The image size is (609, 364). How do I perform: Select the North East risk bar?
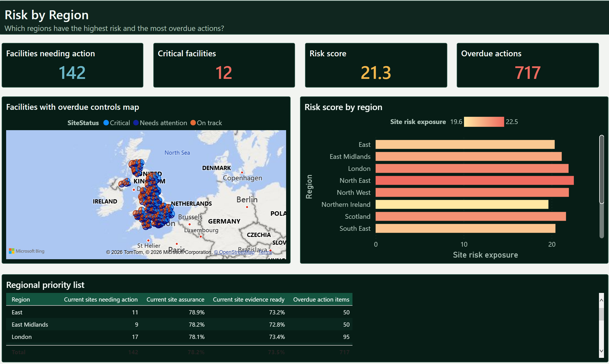pyautogui.click(x=475, y=181)
